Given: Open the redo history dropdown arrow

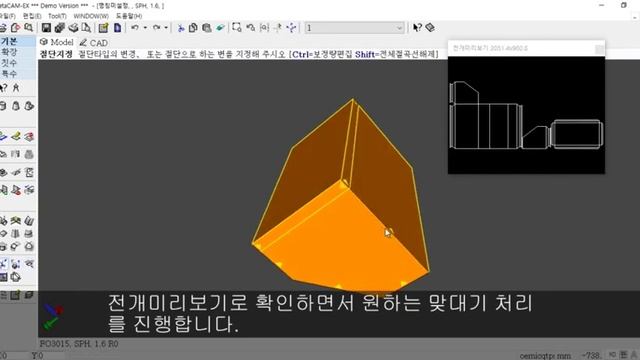Looking at the screenshot, I should click(x=166, y=28).
